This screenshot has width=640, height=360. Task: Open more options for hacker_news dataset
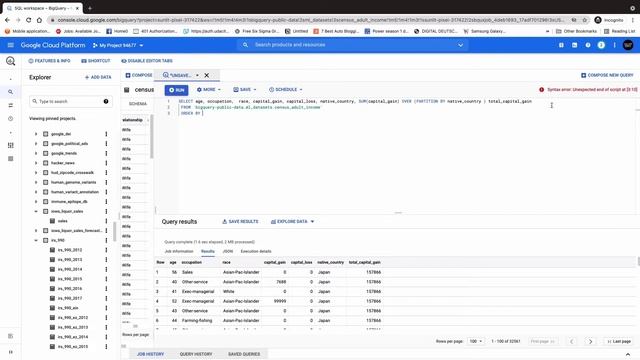tap(106, 163)
